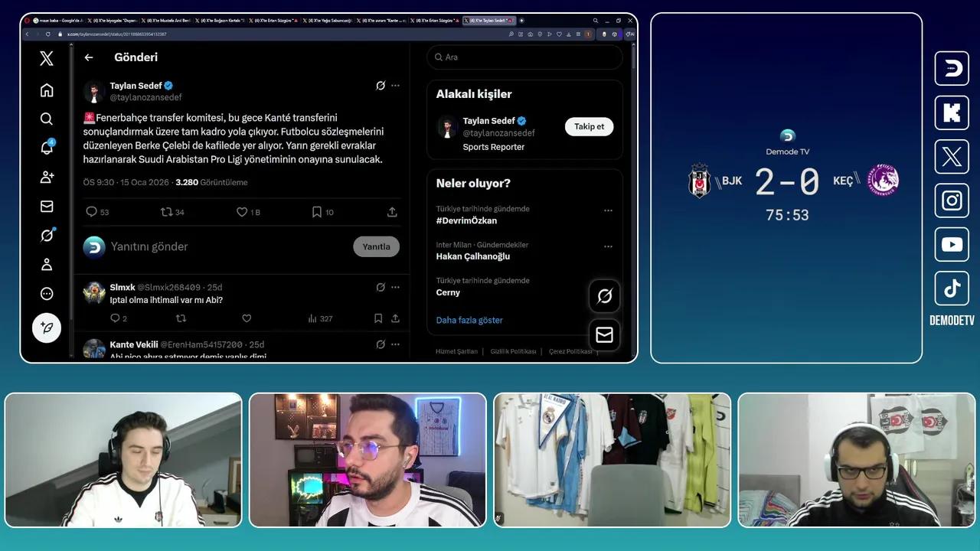
Task: Click the TikTok icon in stream overlay
Action: pos(952,289)
